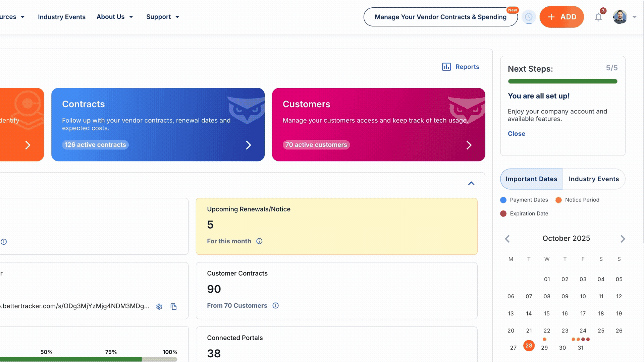
Task: Open account dropdown arrow beside avatar
Action: pos(634,17)
